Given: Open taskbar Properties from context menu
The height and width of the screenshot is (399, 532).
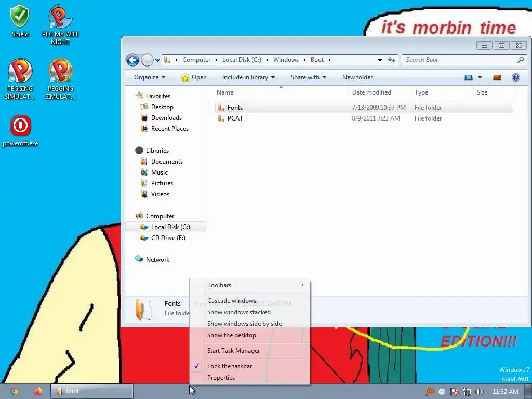Looking at the screenshot, I should [250, 378].
